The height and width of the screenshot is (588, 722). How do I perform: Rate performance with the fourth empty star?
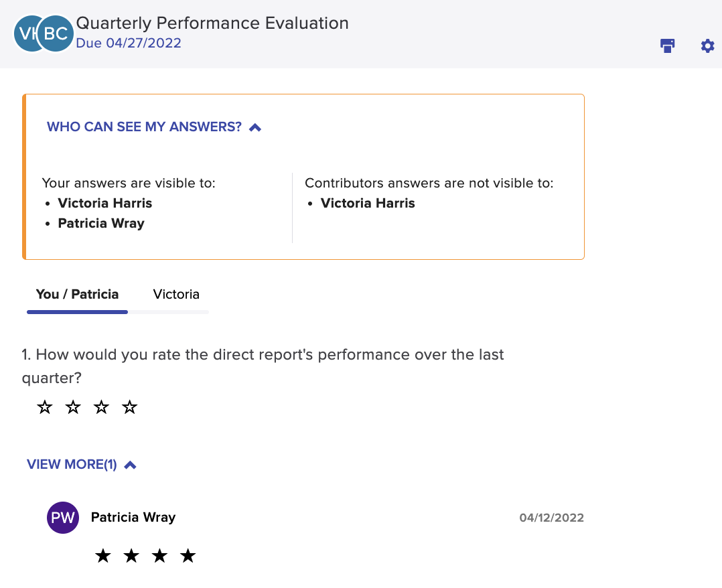pos(129,407)
